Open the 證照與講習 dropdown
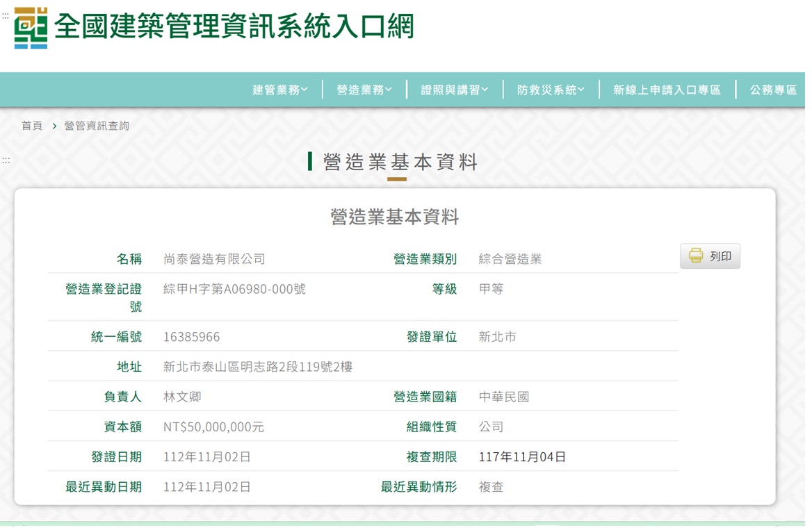 tap(453, 89)
